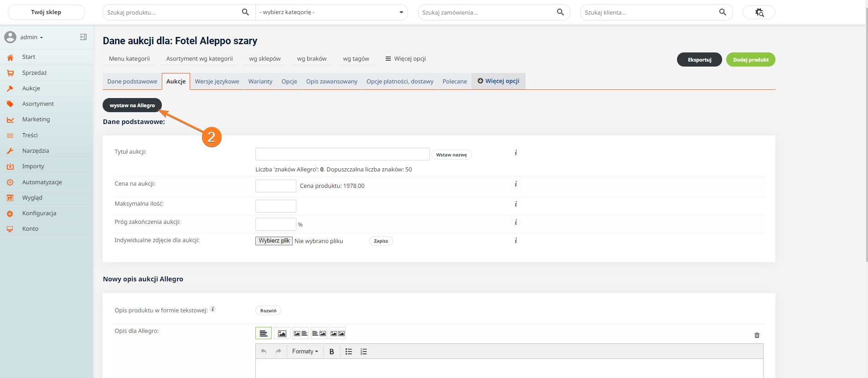Image resolution: width=868 pixels, height=378 pixels.
Task: Open the Dane podstawowe tab
Action: 132,82
